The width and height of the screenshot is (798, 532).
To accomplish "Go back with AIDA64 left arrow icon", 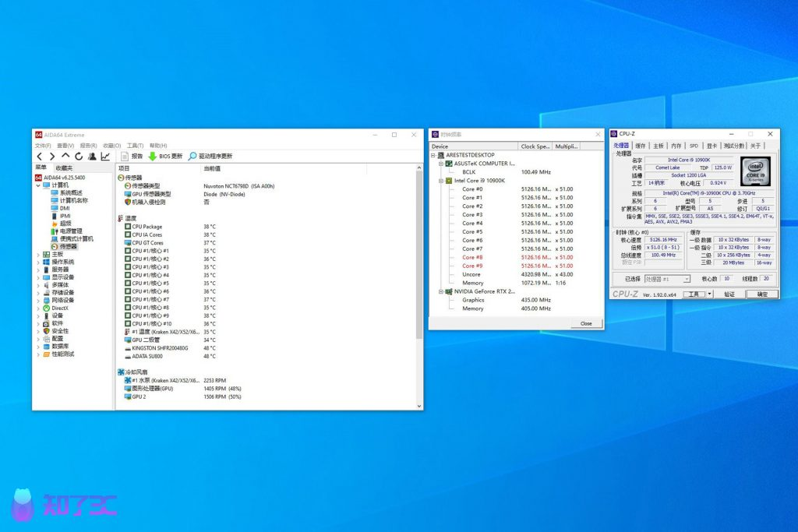I will 40,157.
